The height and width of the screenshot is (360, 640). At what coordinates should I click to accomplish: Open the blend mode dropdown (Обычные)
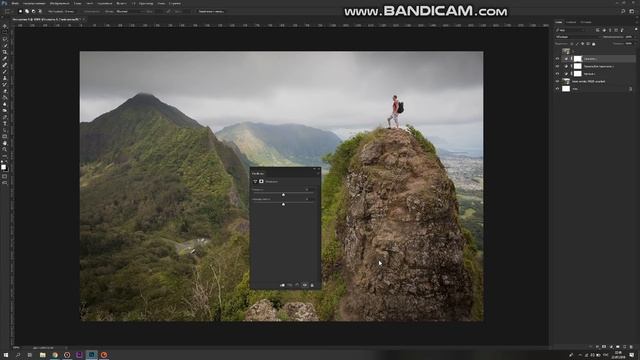coord(578,37)
